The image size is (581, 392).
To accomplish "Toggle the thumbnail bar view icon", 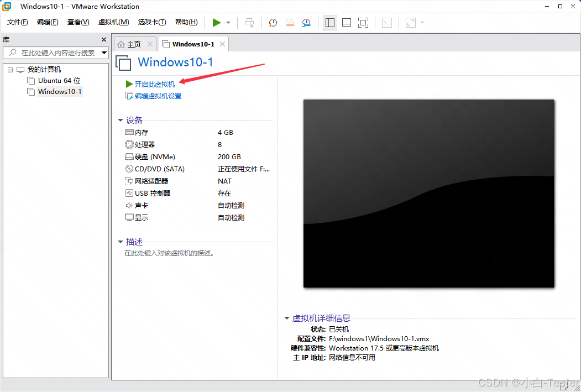I will coord(347,23).
